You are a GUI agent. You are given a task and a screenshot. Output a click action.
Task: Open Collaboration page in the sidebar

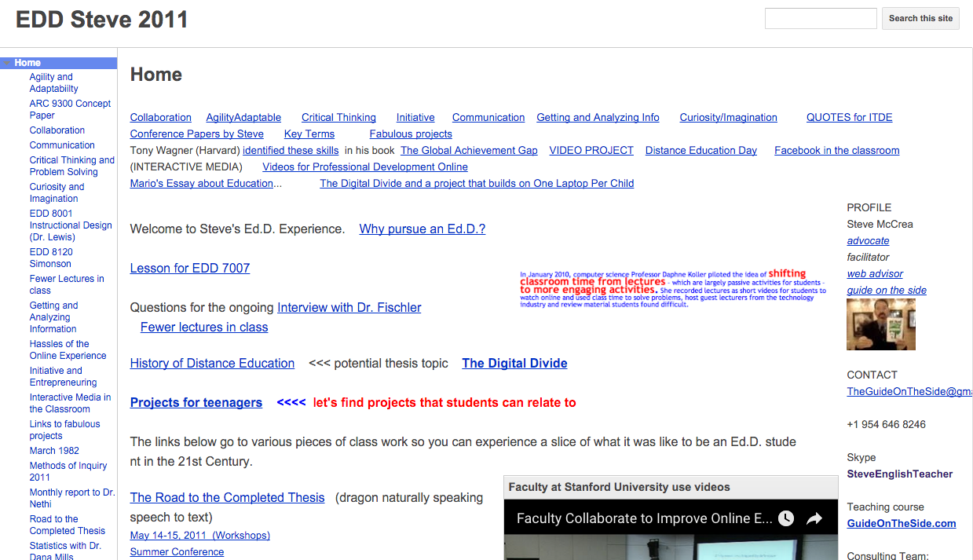(57, 130)
